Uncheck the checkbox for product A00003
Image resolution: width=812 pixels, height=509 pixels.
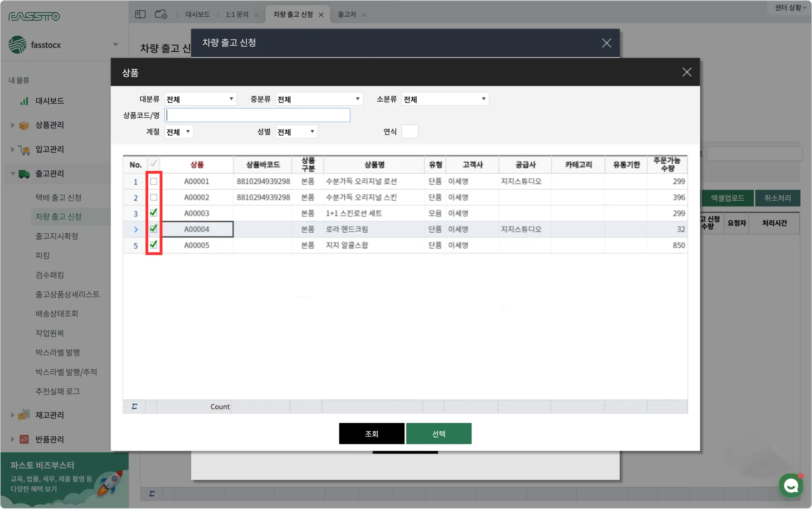point(153,213)
